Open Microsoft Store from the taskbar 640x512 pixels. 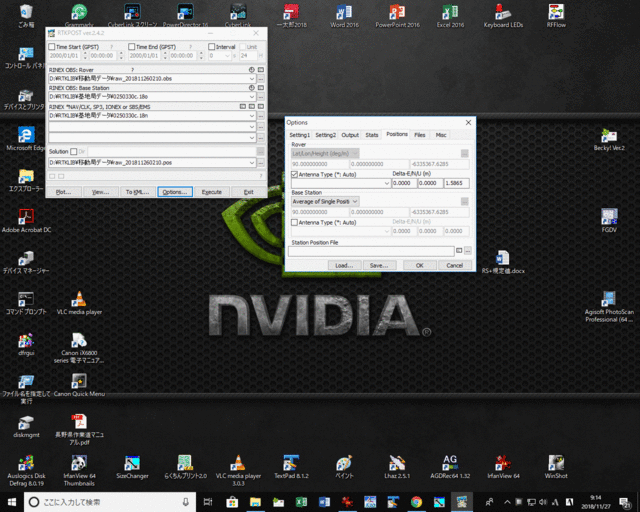click(x=232, y=502)
